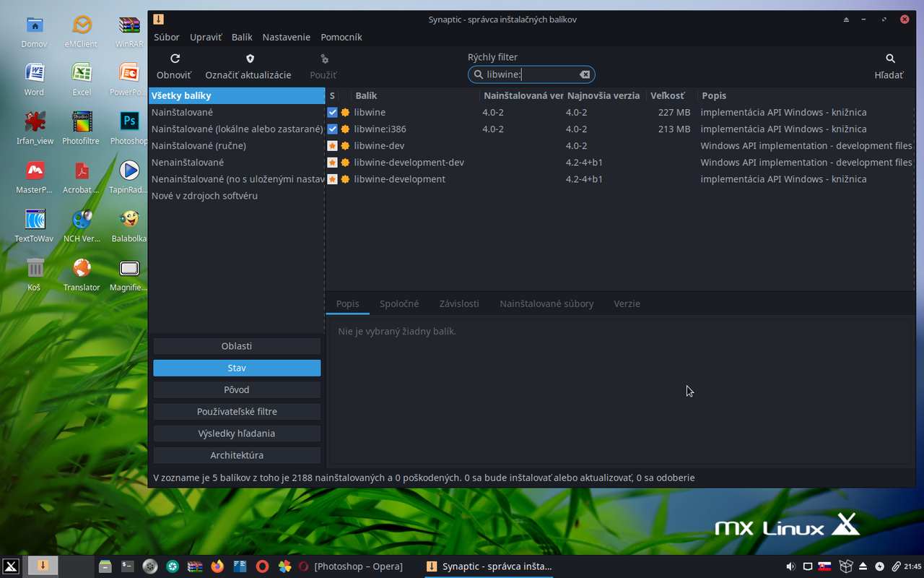This screenshot has width=924, height=578.
Task: Sort by the S status column header
Action: pos(333,95)
